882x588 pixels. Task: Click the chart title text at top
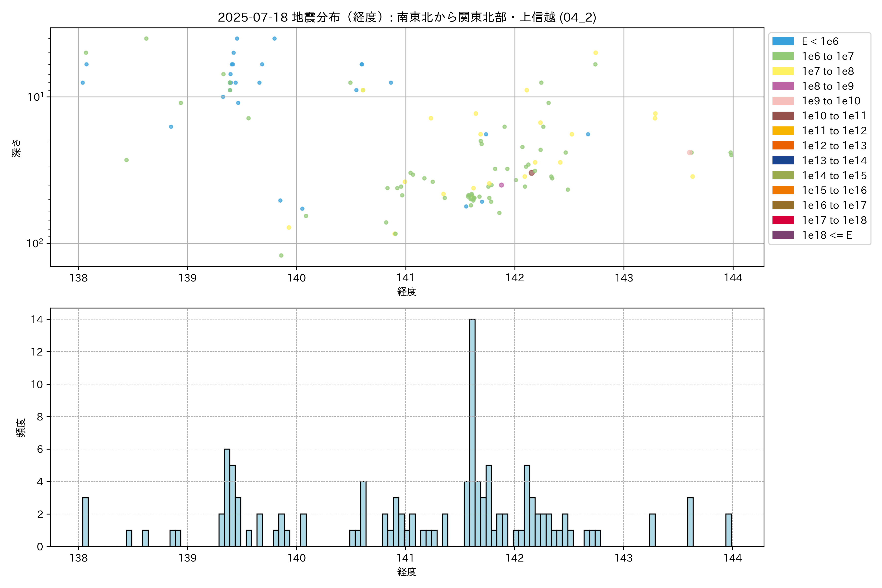click(x=407, y=17)
